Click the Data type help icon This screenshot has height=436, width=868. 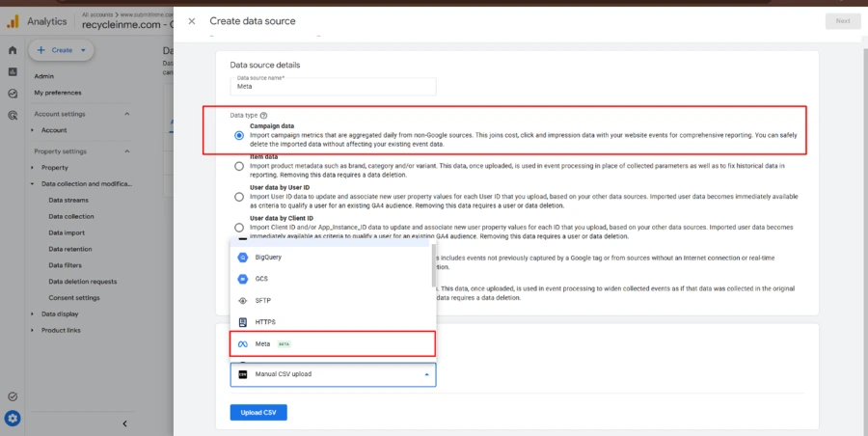click(263, 115)
